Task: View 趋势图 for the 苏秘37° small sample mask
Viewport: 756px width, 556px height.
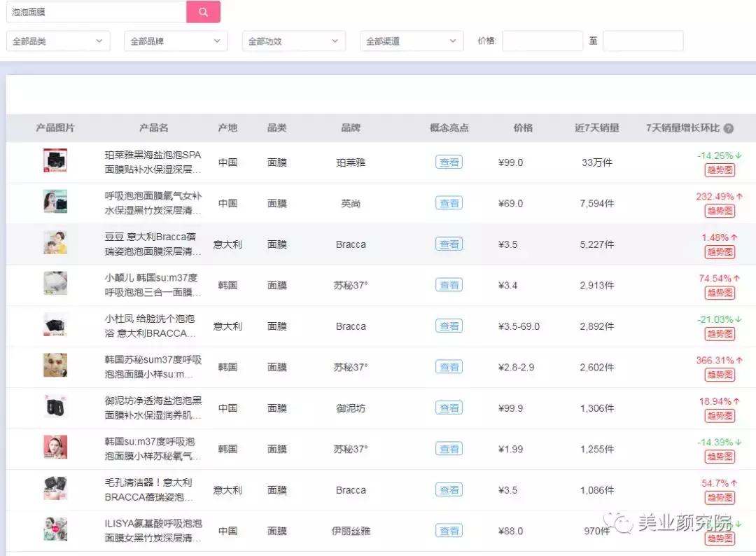Action: [720, 457]
